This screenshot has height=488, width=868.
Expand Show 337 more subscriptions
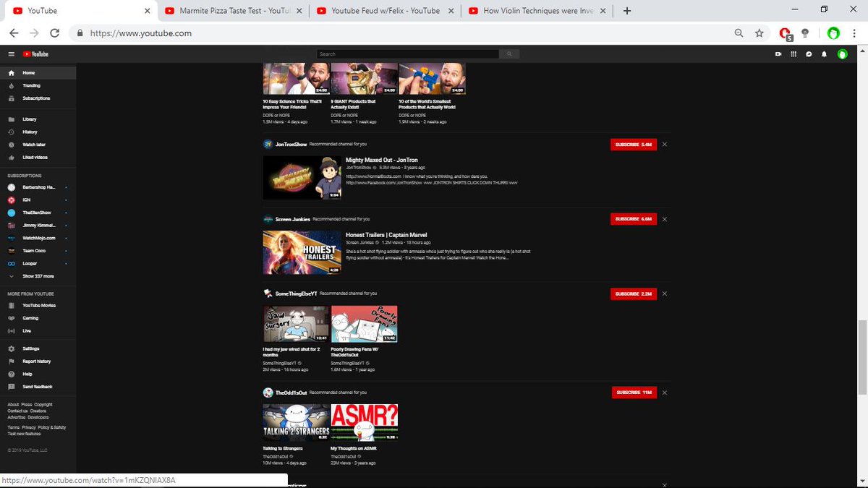pyautogui.click(x=38, y=276)
